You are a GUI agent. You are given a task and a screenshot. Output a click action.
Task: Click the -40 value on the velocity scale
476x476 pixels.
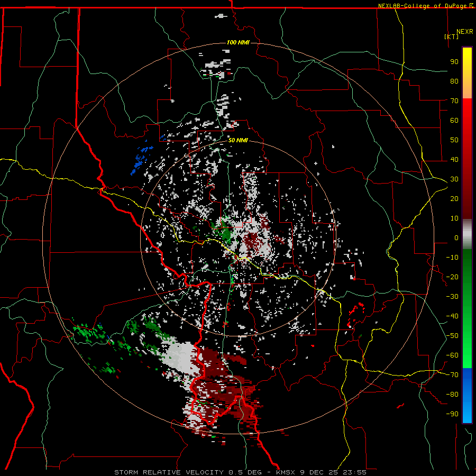pos(452,316)
